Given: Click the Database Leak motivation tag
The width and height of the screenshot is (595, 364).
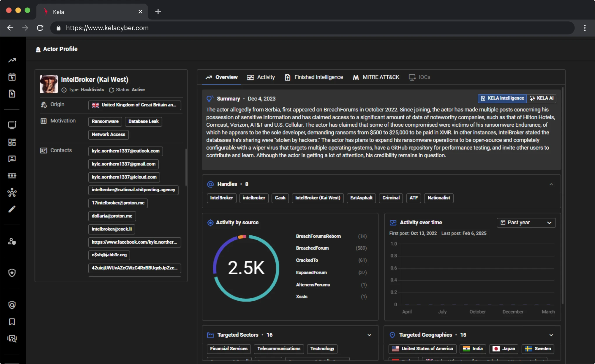Looking at the screenshot, I should pyautogui.click(x=143, y=121).
